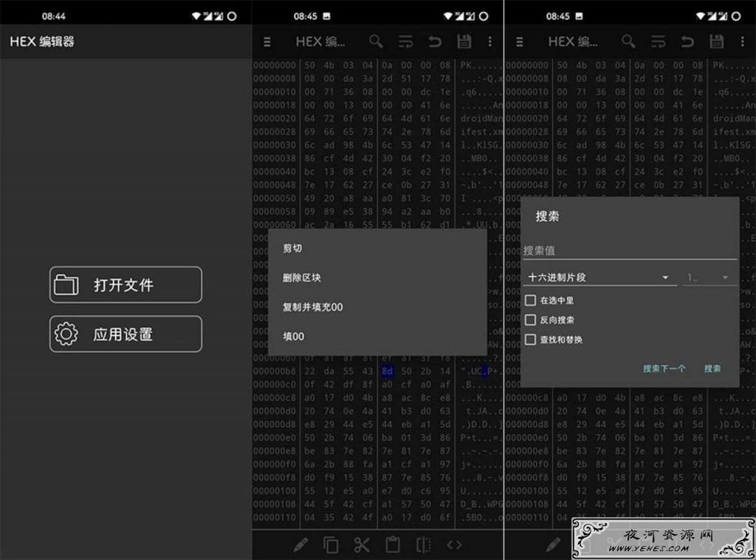The height and width of the screenshot is (560, 756).
Task: Tap the 08:45 clock on middle screen
Action: coord(305,16)
